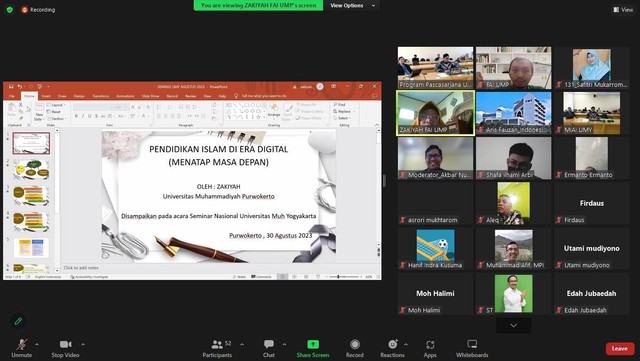Select slide 3 thumbnail

tap(31, 196)
